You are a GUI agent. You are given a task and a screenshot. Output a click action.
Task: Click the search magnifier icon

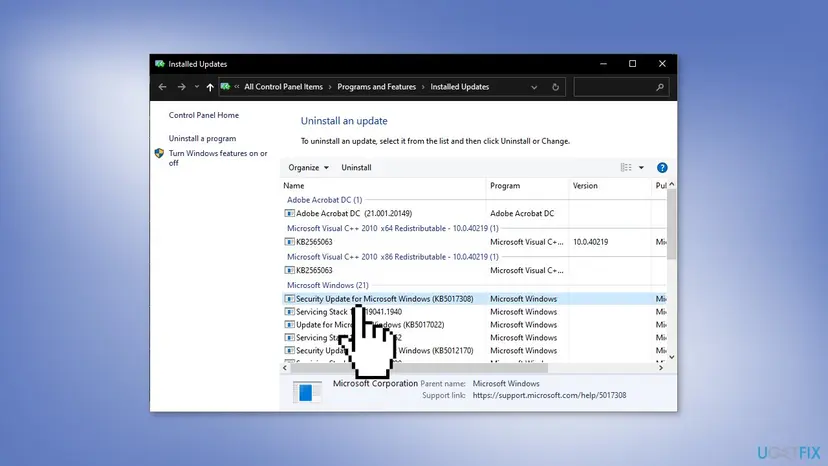click(660, 87)
